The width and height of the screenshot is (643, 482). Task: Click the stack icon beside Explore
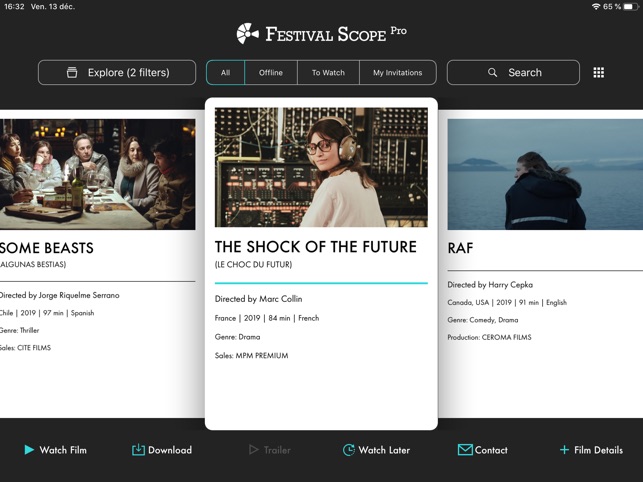click(x=72, y=73)
